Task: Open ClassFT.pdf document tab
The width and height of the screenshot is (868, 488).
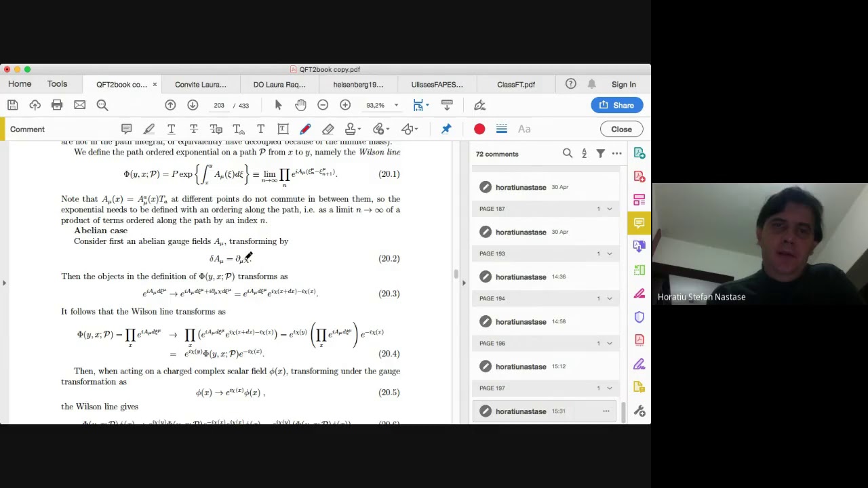Action: [516, 85]
